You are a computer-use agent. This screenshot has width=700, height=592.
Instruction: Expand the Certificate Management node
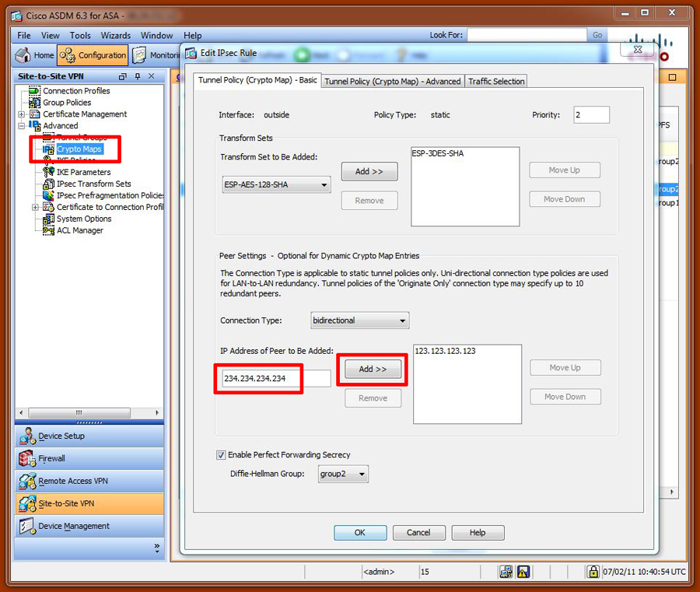(21, 114)
